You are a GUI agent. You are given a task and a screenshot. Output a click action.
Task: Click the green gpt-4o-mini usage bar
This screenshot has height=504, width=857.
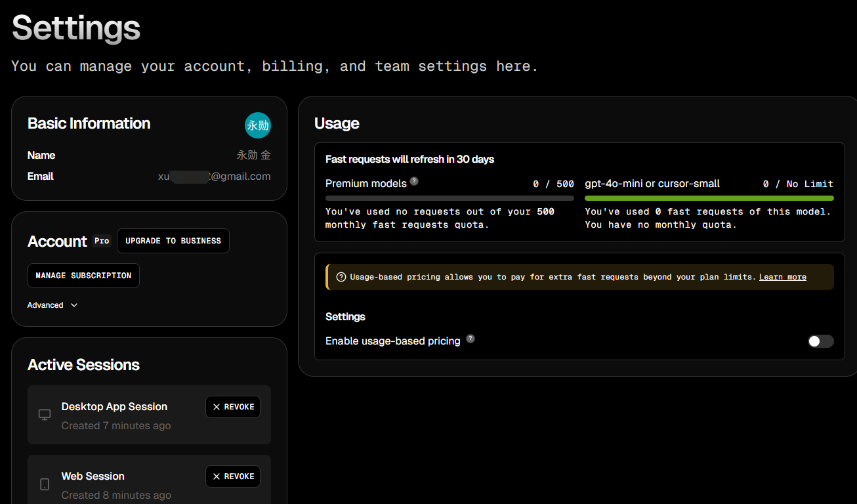point(709,198)
